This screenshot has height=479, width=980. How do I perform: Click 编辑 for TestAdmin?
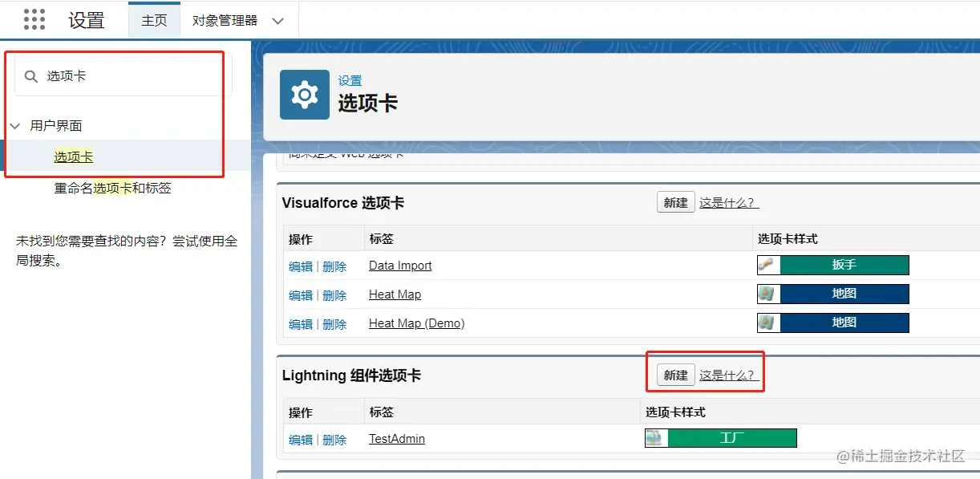tap(301, 440)
